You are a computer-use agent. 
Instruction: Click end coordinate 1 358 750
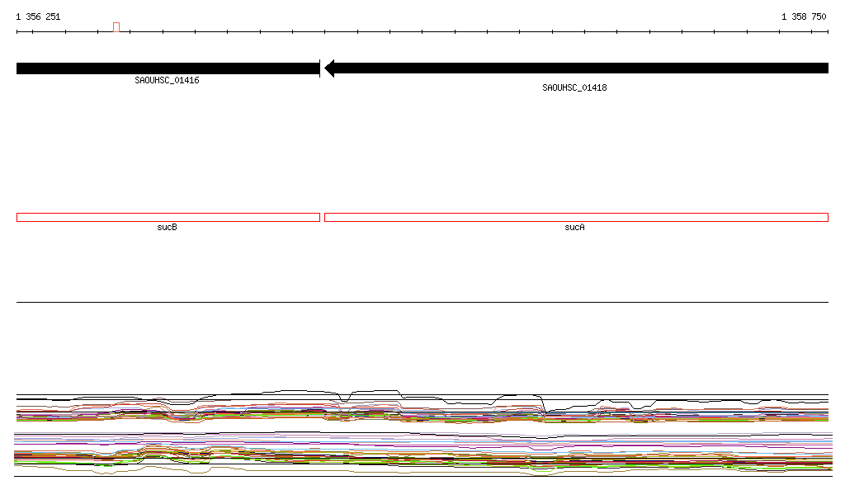(804, 16)
